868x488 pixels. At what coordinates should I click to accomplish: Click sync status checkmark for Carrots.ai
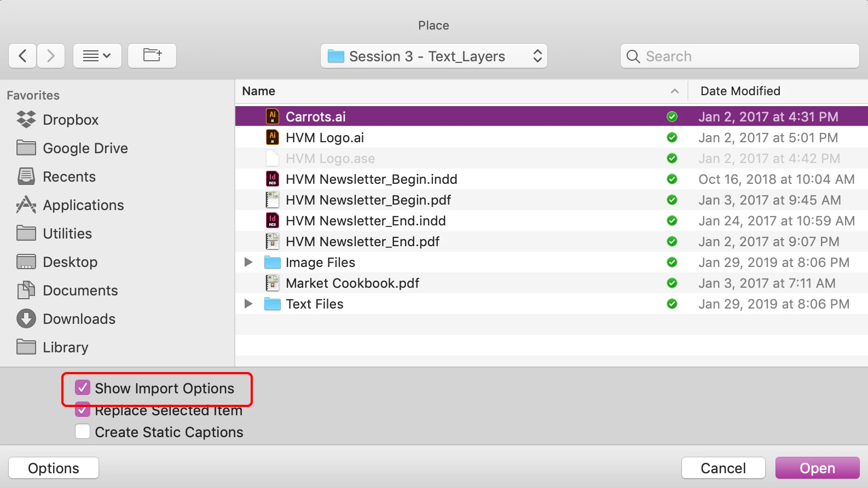pos(672,117)
